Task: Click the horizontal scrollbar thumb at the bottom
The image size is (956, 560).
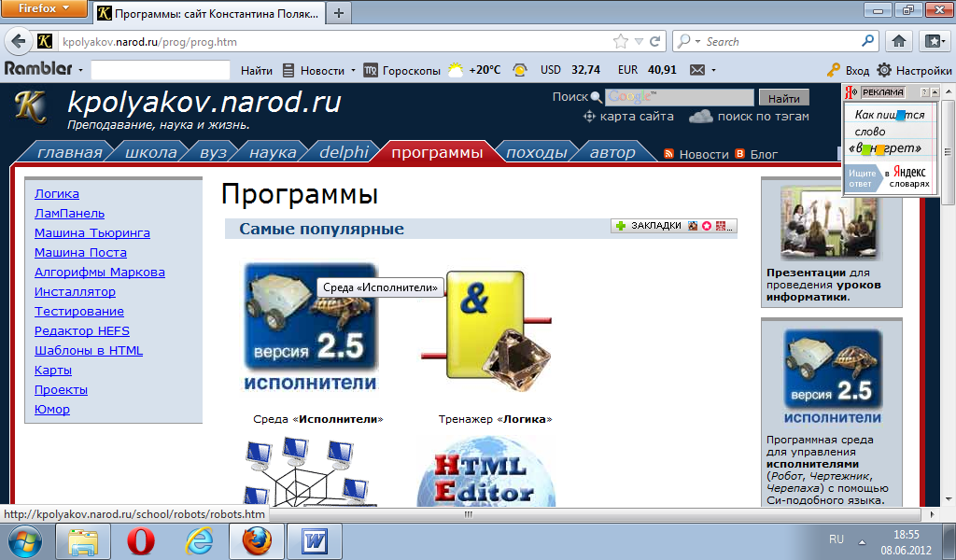Action: pos(469,514)
